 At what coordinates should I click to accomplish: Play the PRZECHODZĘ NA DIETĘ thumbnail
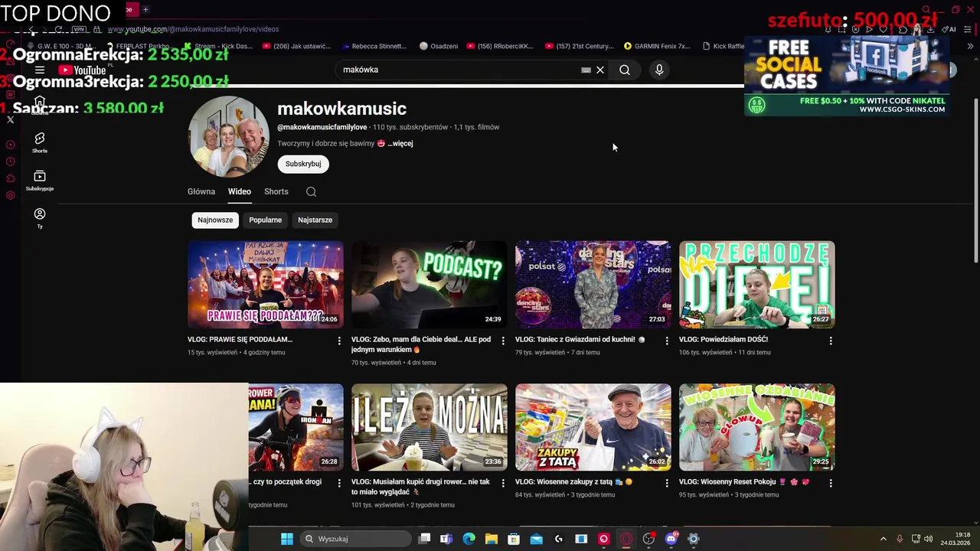757,285
